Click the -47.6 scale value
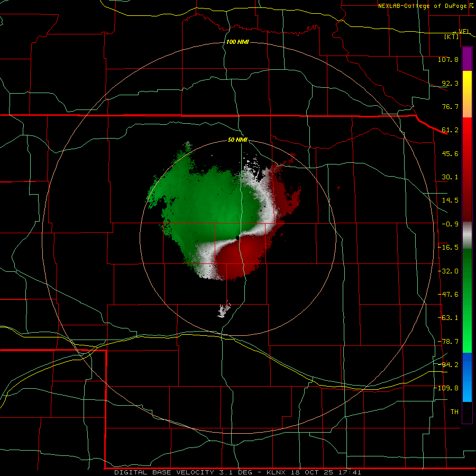This screenshot has width=476, height=476. point(448,295)
